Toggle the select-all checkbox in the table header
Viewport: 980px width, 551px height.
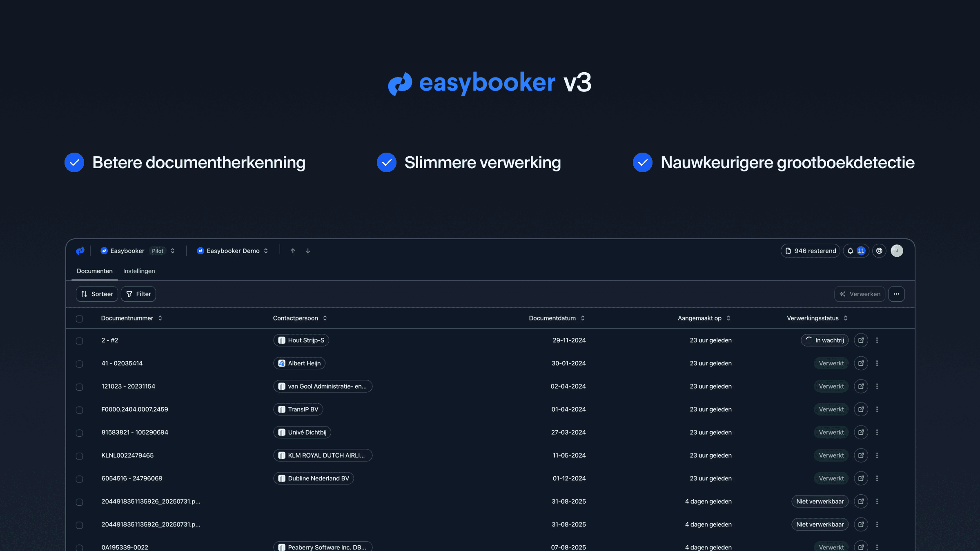pyautogui.click(x=80, y=319)
